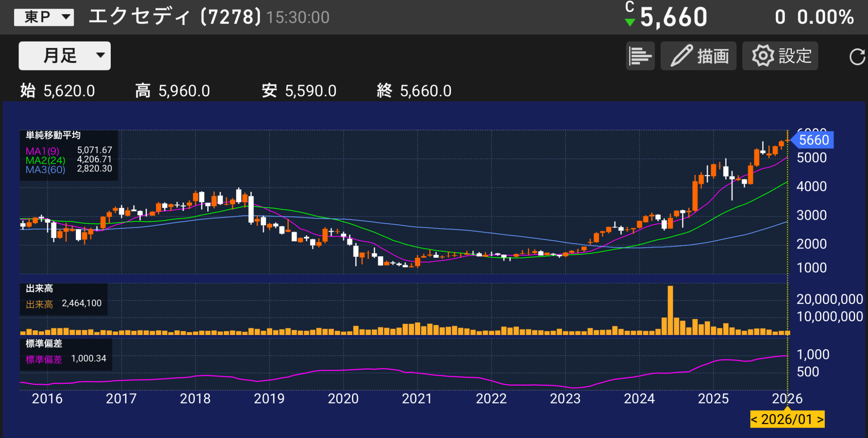The image size is (868, 438).
Task: Click the 出来高 volume panel label
Action: [39, 289]
